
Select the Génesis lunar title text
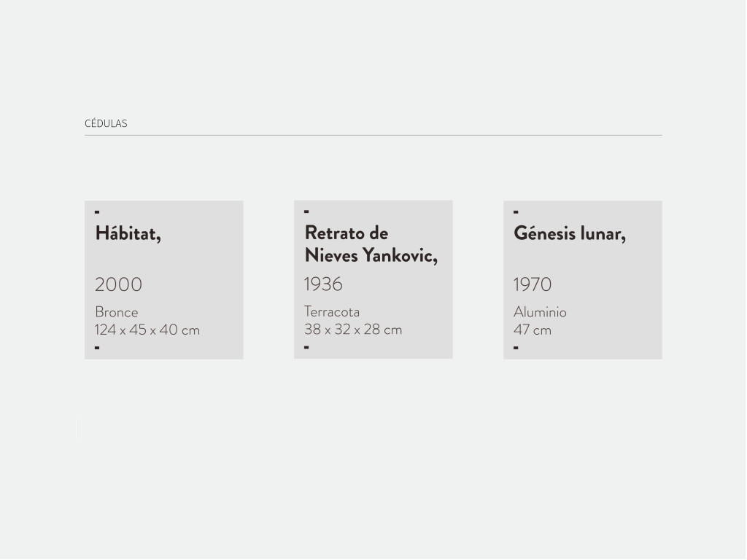(x=569, y=233)
